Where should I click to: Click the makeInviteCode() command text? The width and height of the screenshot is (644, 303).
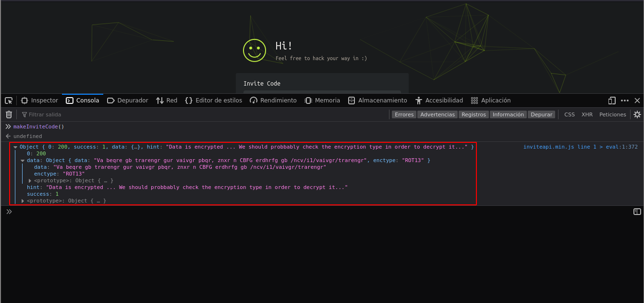tap(38, 126)
